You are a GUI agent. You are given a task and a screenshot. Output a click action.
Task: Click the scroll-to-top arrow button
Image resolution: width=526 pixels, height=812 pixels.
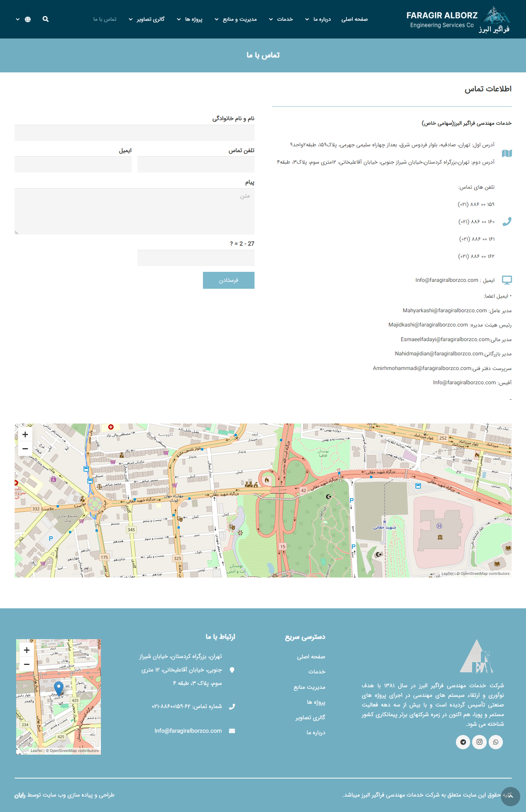coord(511,796)
